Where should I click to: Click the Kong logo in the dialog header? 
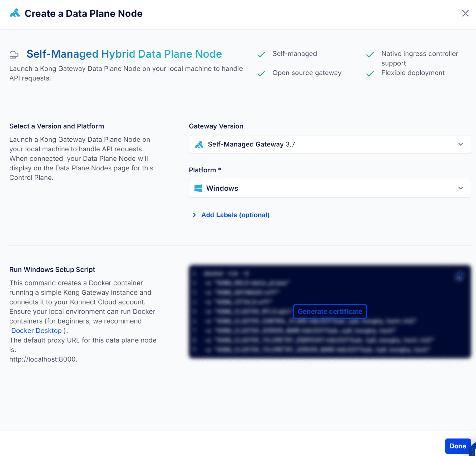[x=15, y=13]
